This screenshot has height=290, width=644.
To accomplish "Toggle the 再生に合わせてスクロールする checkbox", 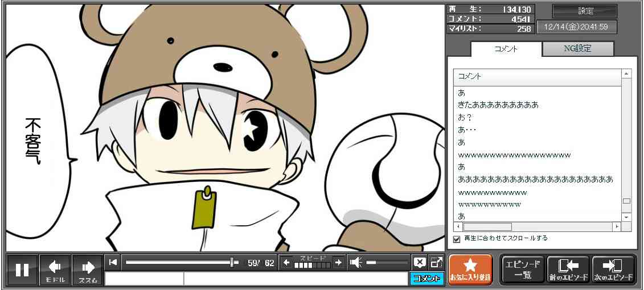I will (x=457, y=239).
